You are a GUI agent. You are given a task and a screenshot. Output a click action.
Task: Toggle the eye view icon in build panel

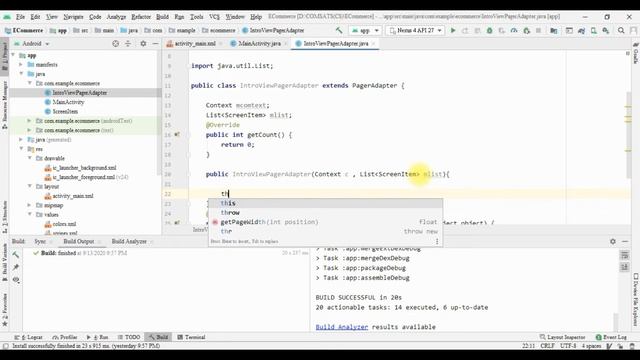click(16, 280)
